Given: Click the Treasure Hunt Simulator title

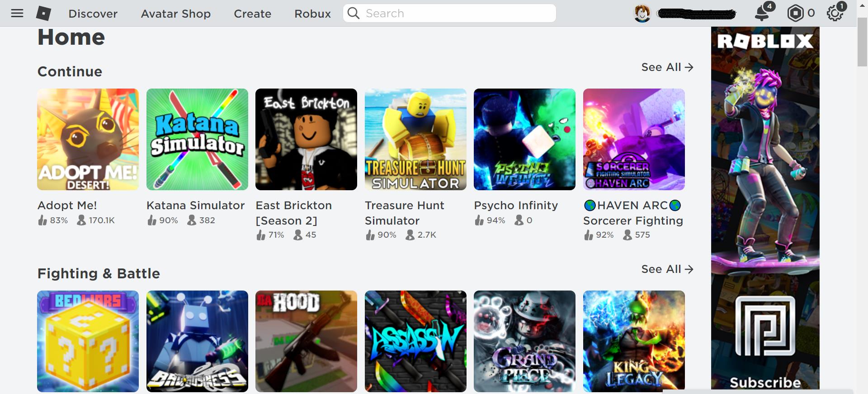Looking at the screenshot, I should pyautogui.click(x=405, y=213).
